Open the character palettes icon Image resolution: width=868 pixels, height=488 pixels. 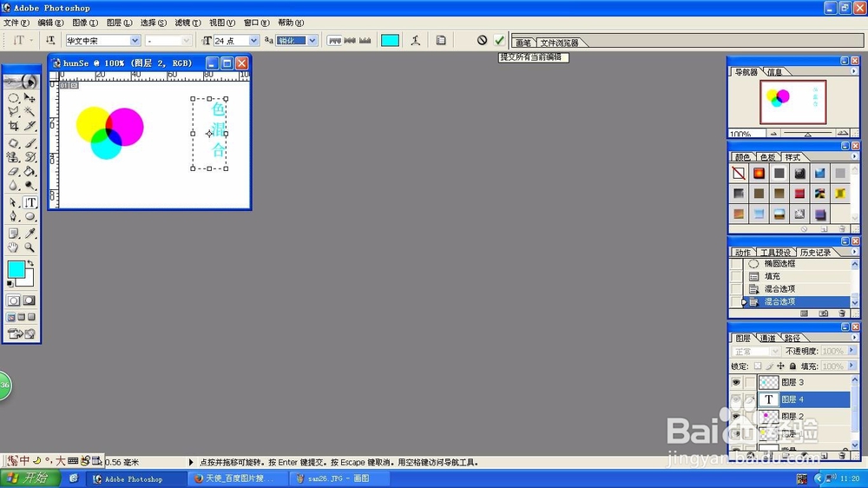pyautogui.click(x=441, y=40)
